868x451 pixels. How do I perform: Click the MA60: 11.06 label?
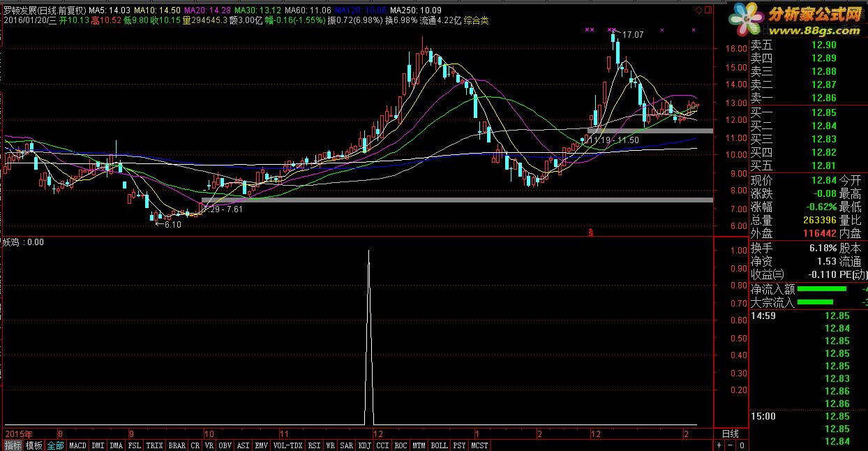click(x=308, y=10)
